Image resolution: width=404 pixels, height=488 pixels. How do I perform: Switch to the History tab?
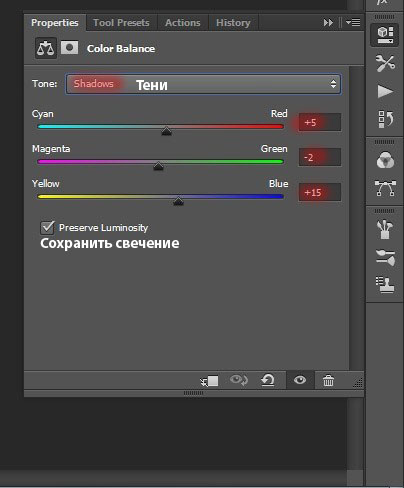pyautogui.click(x=233, y=23)
